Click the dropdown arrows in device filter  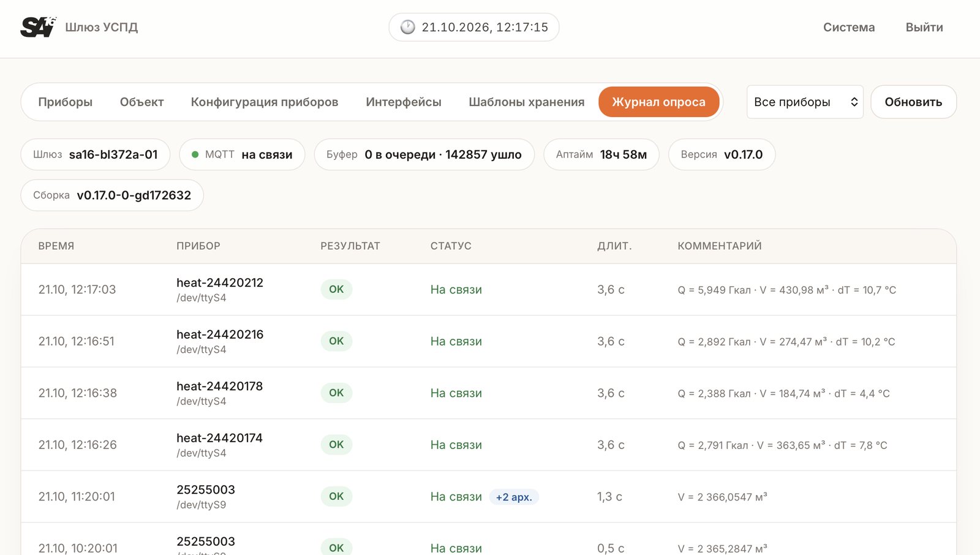pyautogui.click(x=854, y=102)
